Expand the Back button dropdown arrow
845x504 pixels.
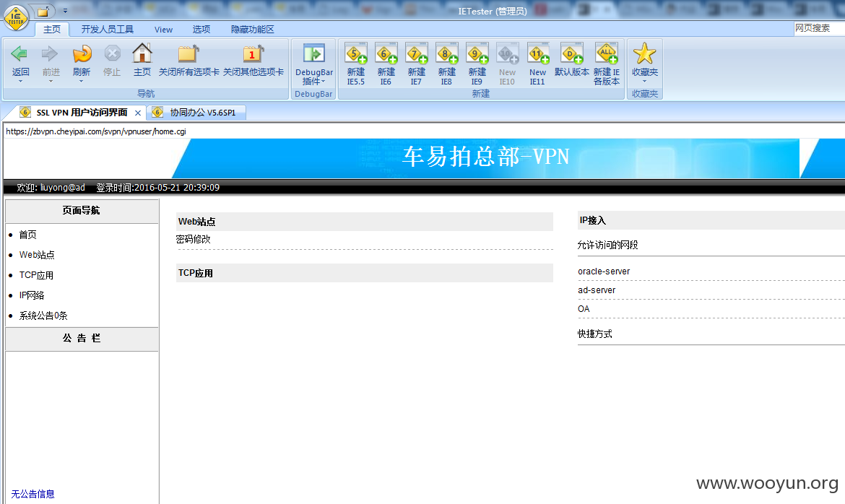[20, 82]
